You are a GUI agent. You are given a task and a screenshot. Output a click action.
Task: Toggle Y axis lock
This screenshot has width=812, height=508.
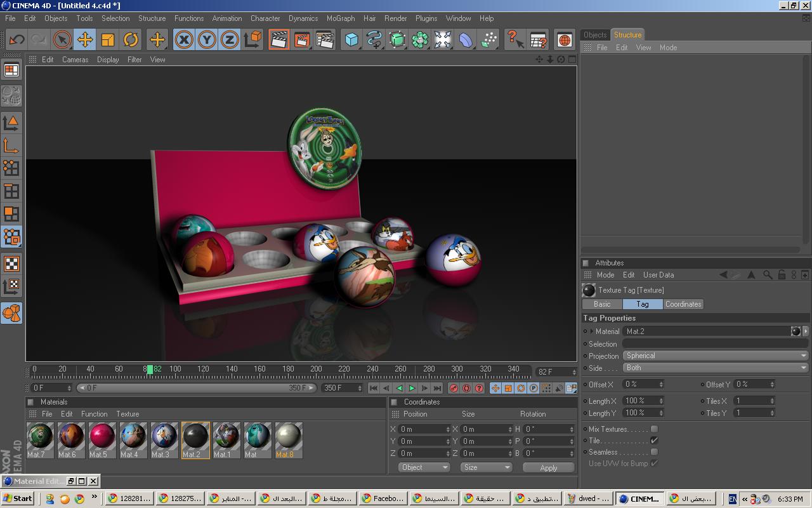207,40
